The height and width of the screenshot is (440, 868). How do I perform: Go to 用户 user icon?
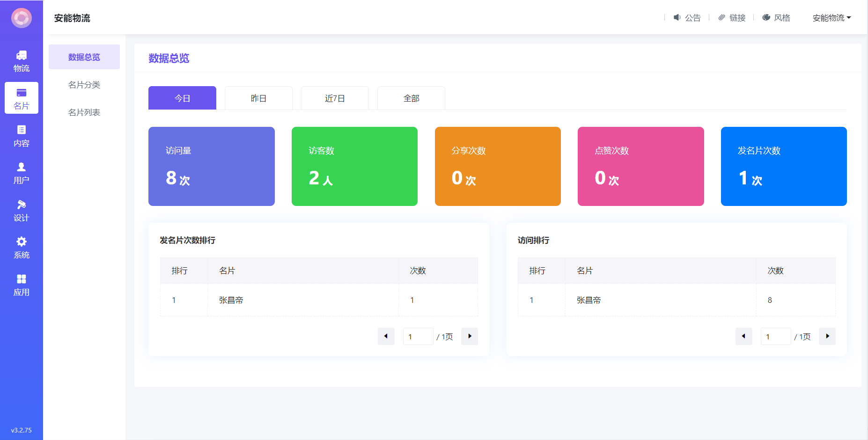[22, 167]
